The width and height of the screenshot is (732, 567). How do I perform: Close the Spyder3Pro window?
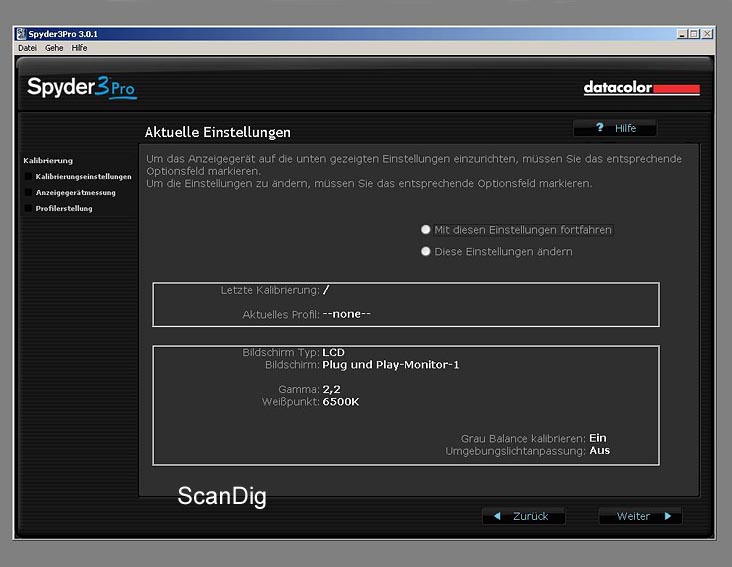(x=707, y=34)
